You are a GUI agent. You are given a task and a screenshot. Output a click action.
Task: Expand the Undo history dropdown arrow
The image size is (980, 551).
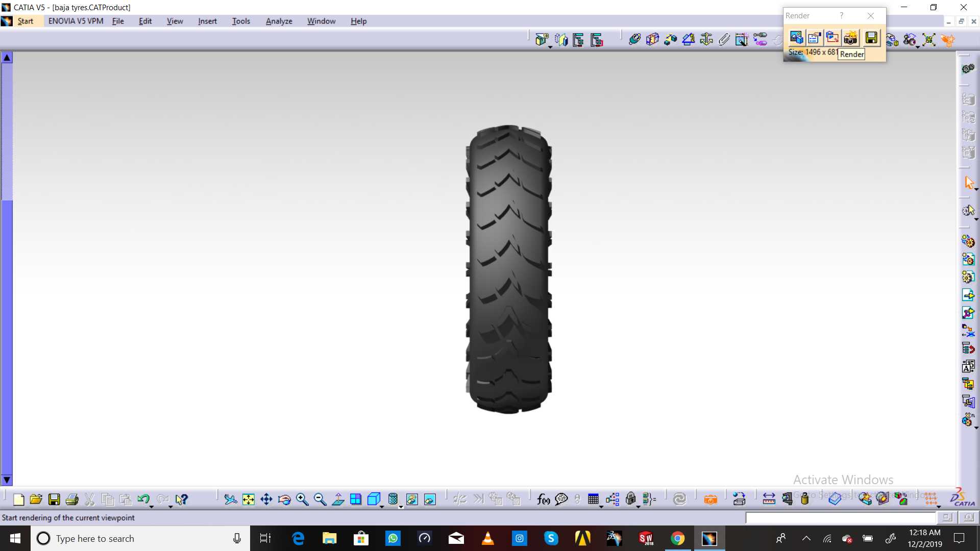[x=152, y=507]
